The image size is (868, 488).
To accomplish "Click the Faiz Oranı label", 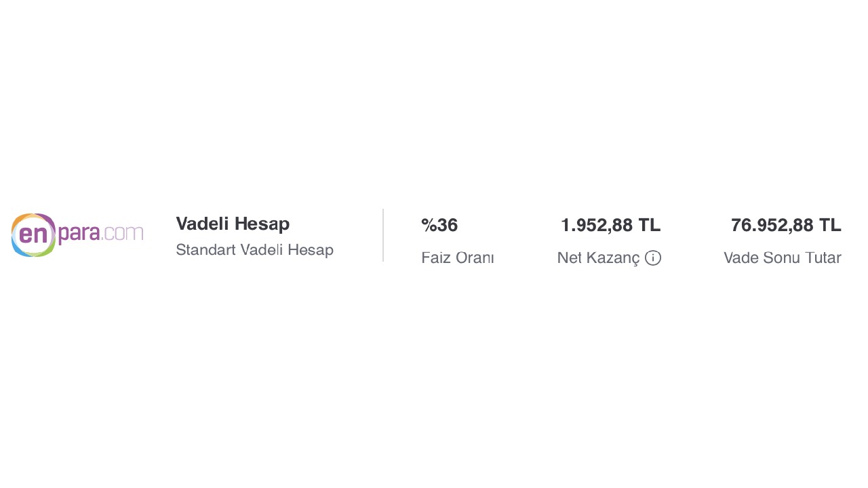I will pyautogui.click(x=457, y=258).
